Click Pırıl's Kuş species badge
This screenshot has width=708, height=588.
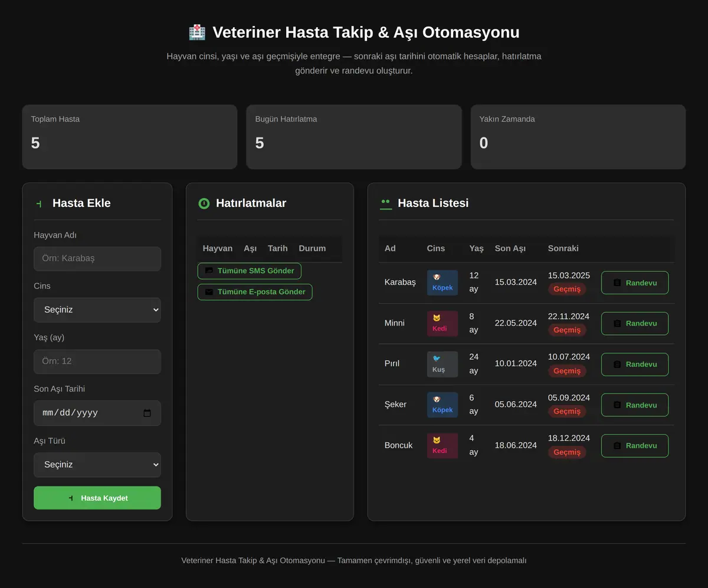pos(442,364)
